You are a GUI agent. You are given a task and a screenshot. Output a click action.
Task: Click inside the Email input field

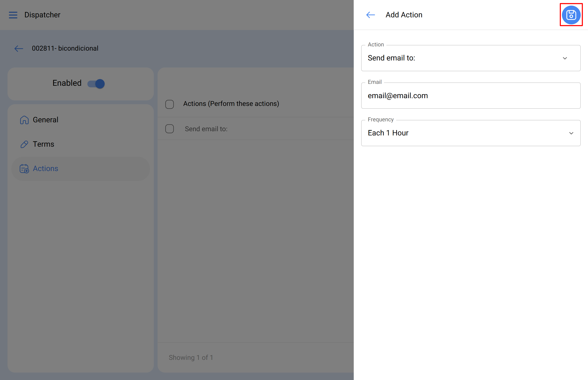click(471, 96)
